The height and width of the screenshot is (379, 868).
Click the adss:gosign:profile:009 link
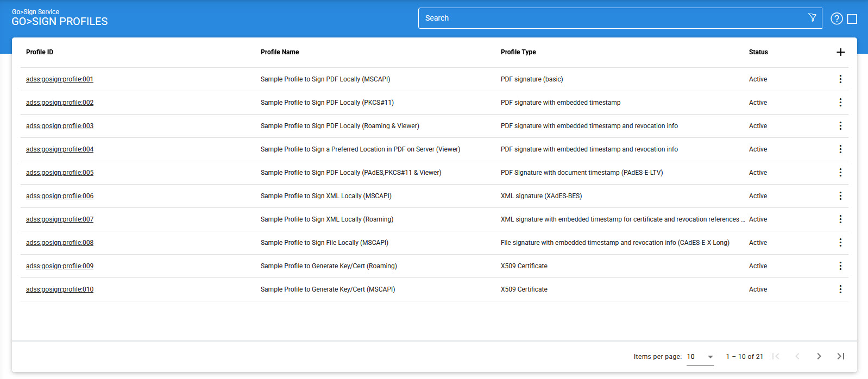[x=60, y=266]
